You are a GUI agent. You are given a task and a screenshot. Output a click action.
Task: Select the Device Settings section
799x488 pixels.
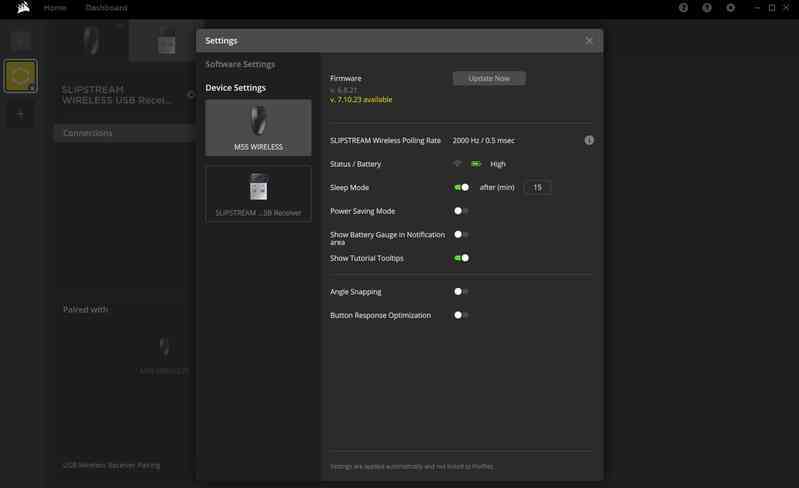235,88
